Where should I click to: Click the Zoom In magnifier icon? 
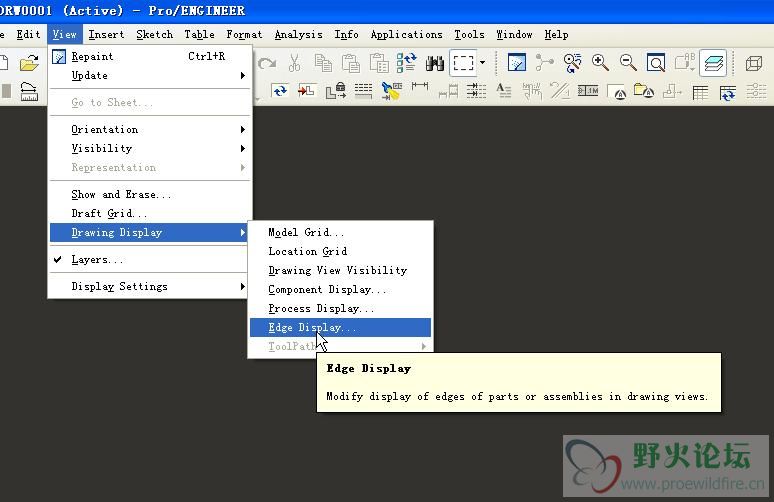pos(600,63)
